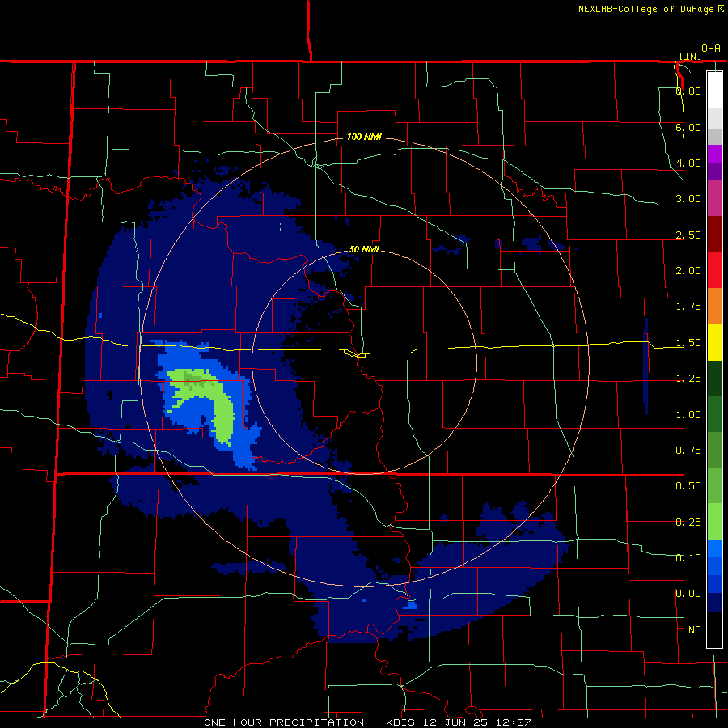Click the 0.00 scale value

(688, 594)
